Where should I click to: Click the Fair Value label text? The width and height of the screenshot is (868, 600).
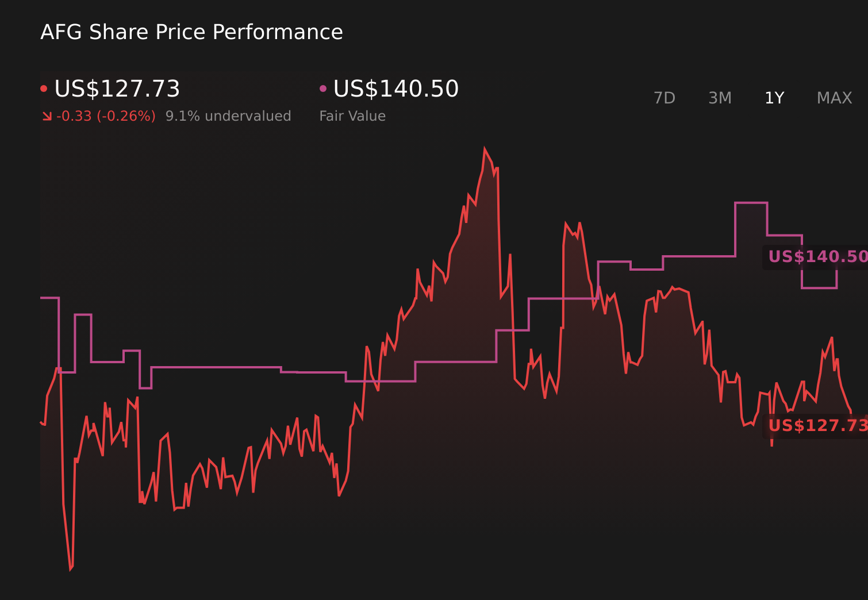click(x=352, y=116)
